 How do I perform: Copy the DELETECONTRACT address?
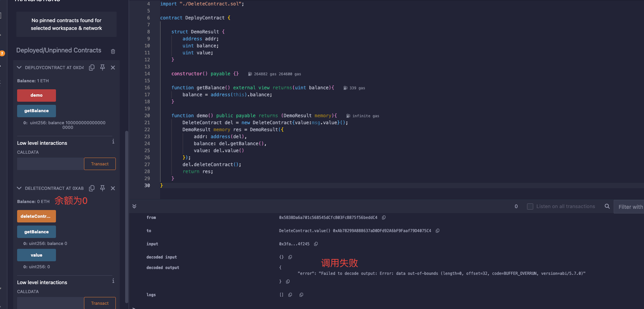pyautogui.click(x=92, y=188)
